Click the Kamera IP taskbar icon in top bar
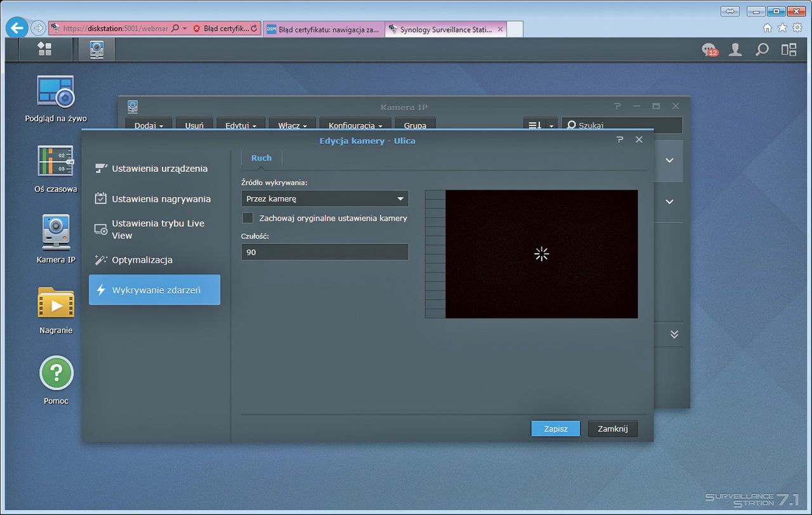812x515 pixels. click(x=96, y=49)
